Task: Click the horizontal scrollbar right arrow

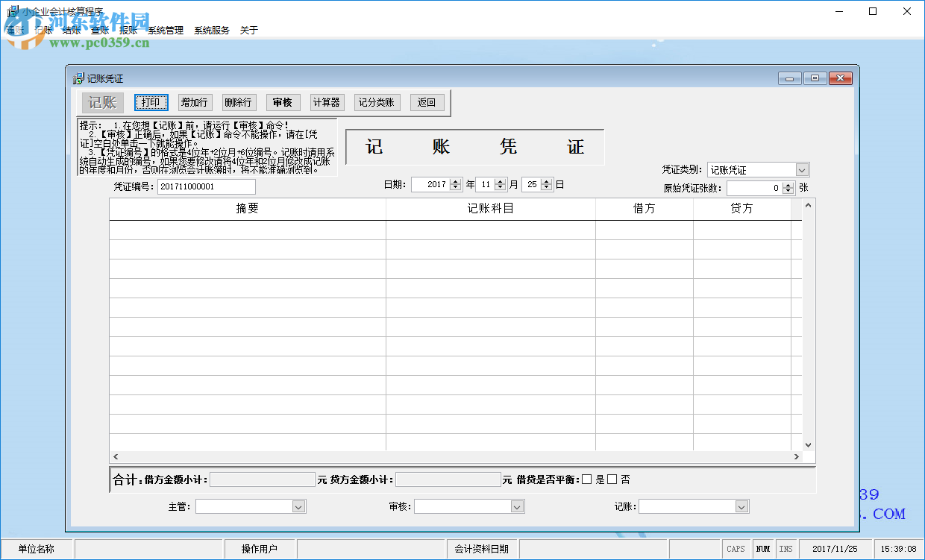Action: [x=797, y=456]
